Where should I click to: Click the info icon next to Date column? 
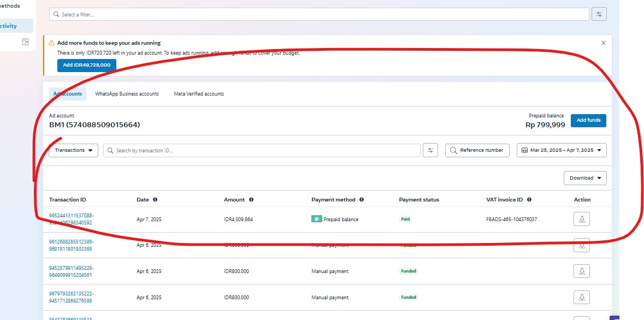coord(155,200)
